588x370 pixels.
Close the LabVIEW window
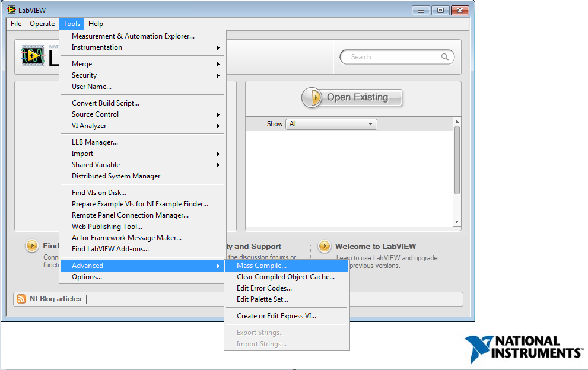460,11
